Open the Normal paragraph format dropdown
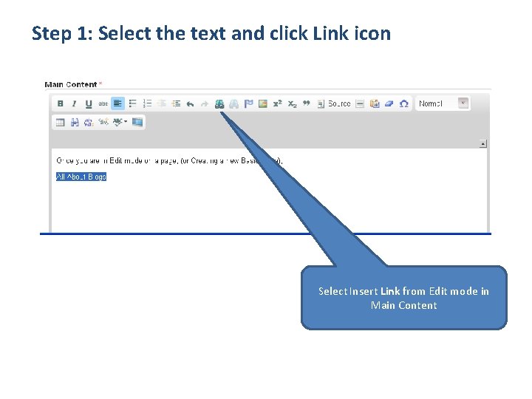Viewport: 532px width, 399px height. 443,103
